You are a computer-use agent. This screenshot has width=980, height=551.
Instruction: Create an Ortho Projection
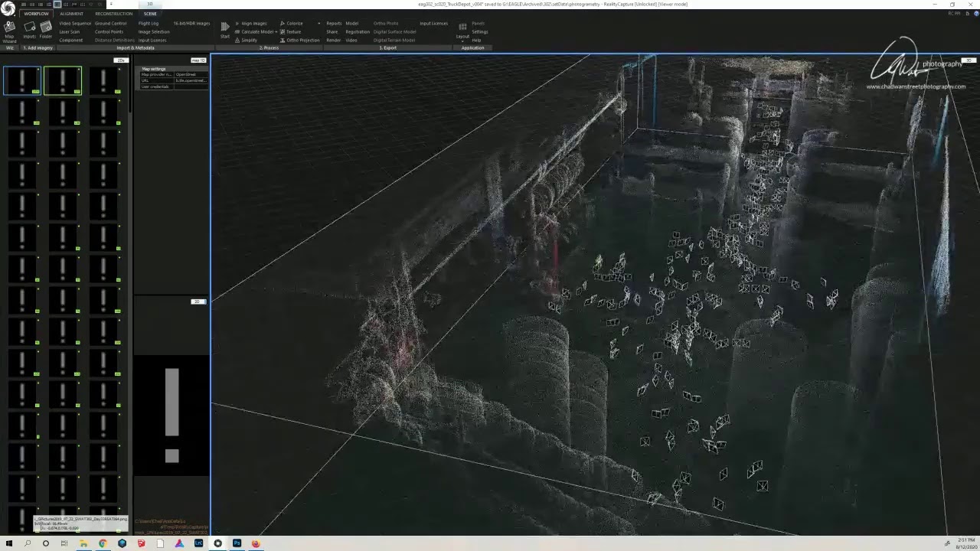pos(300,40)
